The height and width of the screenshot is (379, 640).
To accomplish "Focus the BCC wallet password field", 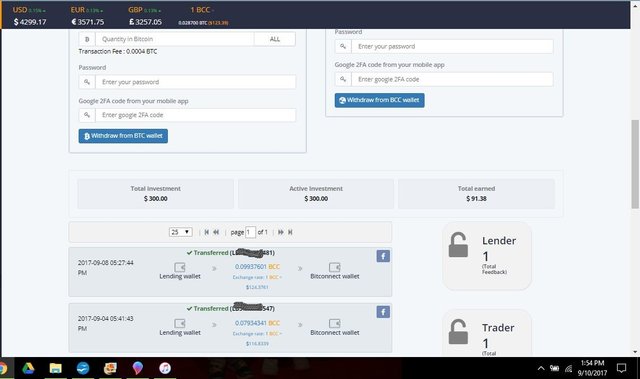I will click(452, 47).
